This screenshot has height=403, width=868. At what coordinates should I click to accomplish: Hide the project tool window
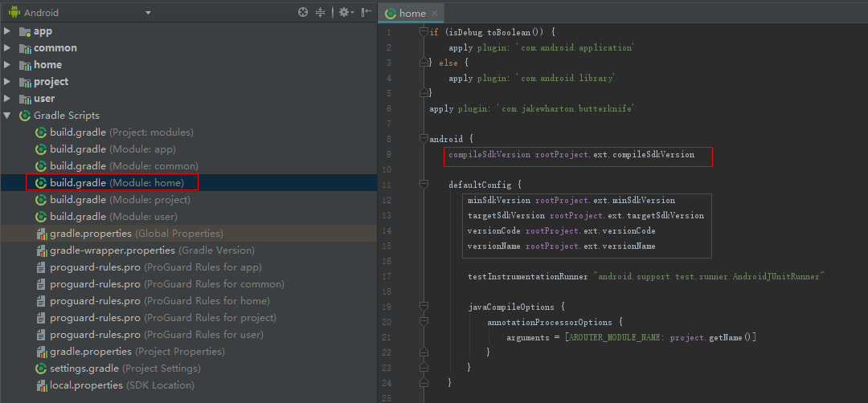click(x=366, y=12)
